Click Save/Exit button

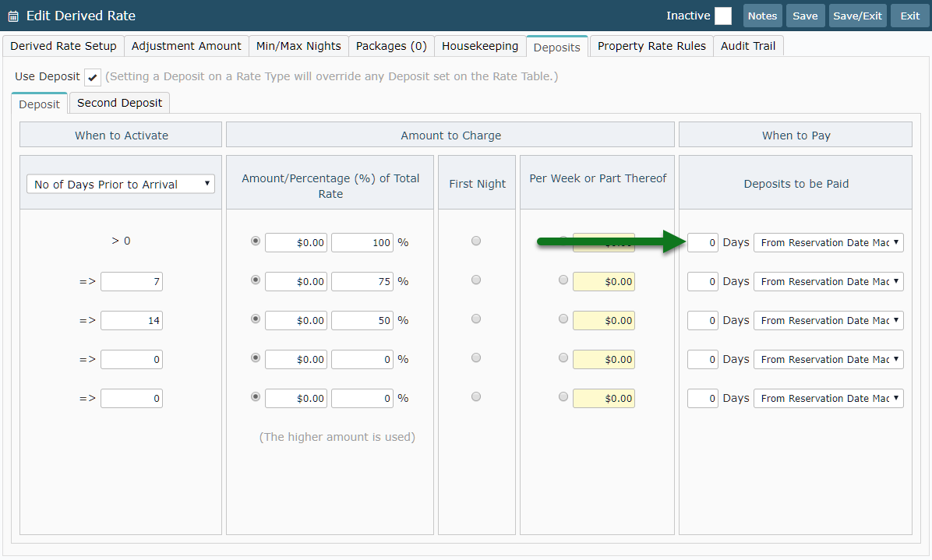(857, 16)
